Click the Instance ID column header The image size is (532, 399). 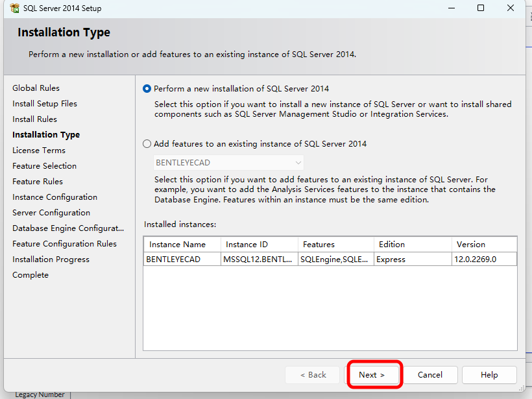(x=247, y=245)
